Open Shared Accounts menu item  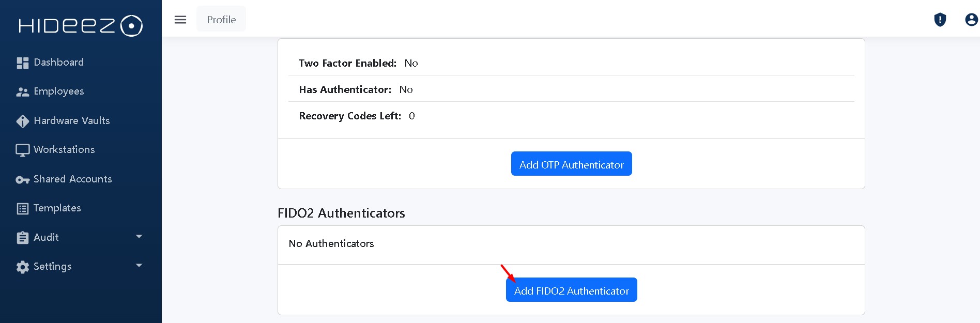pyautogui.click(x=72, y=179)
